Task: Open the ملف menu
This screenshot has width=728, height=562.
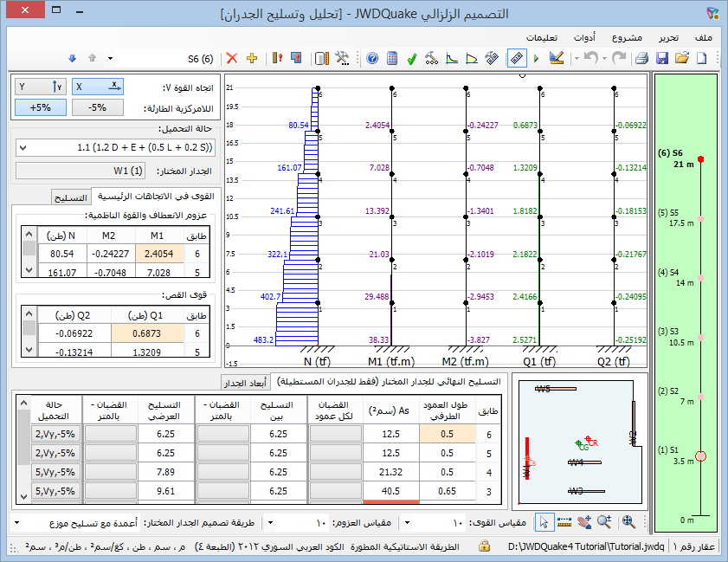Action: (703, 38)
